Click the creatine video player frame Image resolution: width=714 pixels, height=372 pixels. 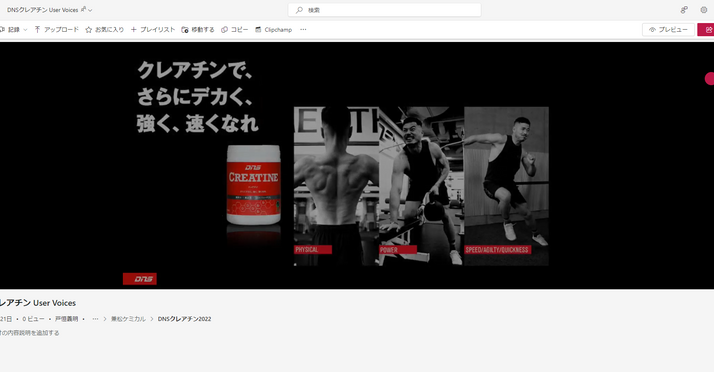click(357, 165)
